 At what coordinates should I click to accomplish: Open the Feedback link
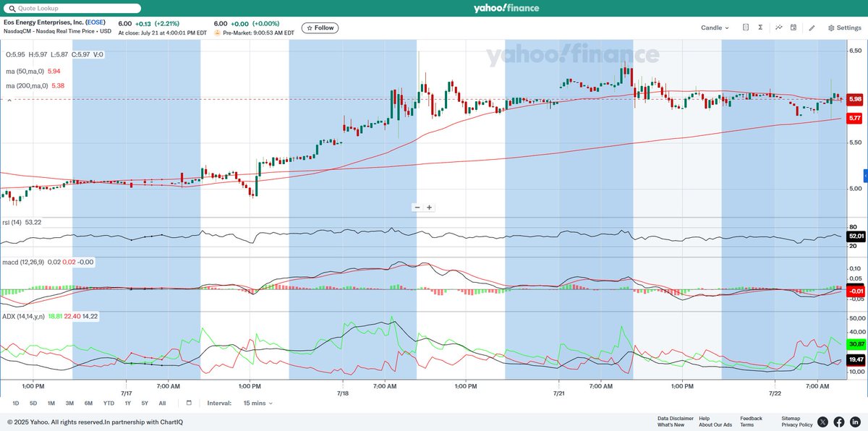click(x=751, y=418)
